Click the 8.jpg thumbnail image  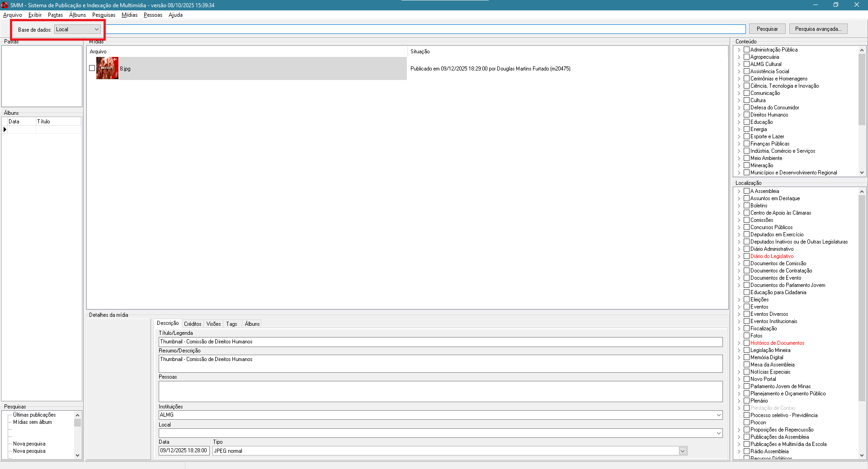pos(107,68)
